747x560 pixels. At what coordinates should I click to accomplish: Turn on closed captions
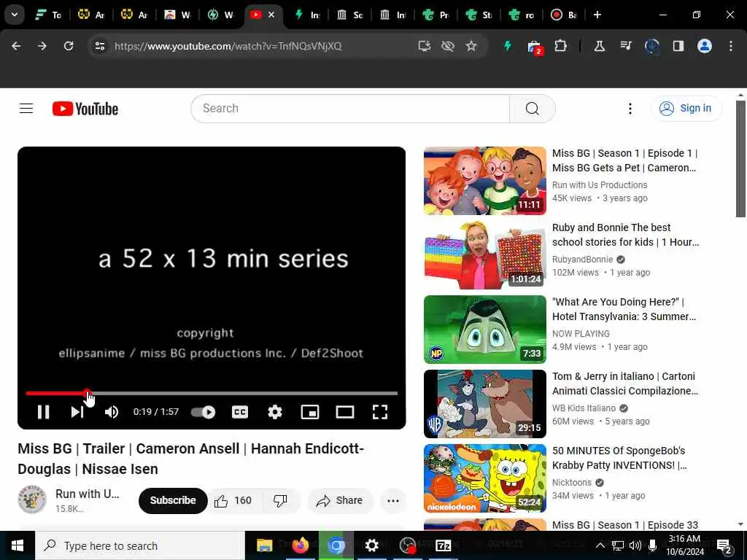point(239,412)
